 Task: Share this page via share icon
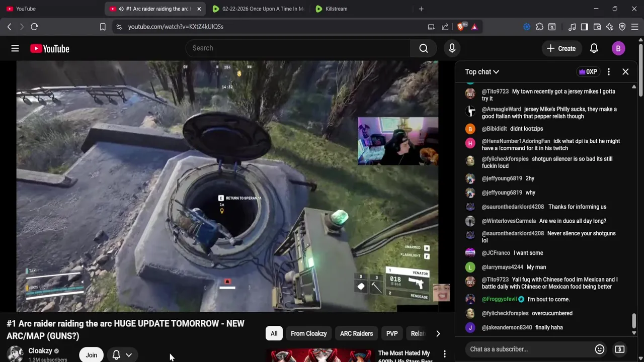click(x=445, y=27)
